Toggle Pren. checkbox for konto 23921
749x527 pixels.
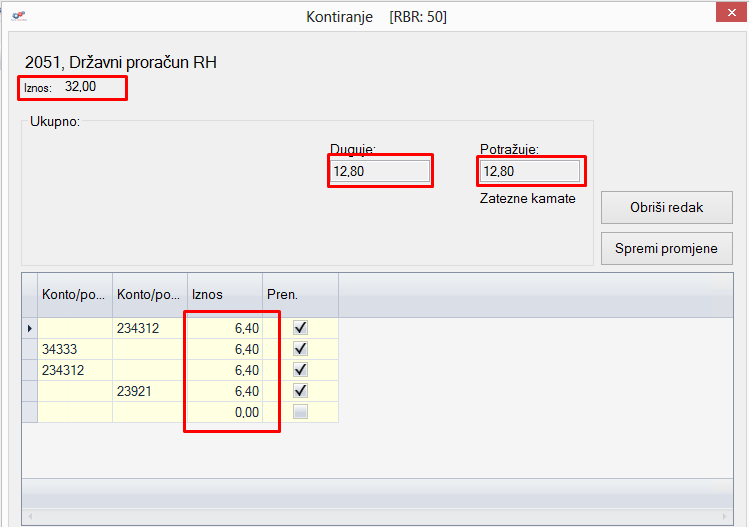click(x=300, y=391)
